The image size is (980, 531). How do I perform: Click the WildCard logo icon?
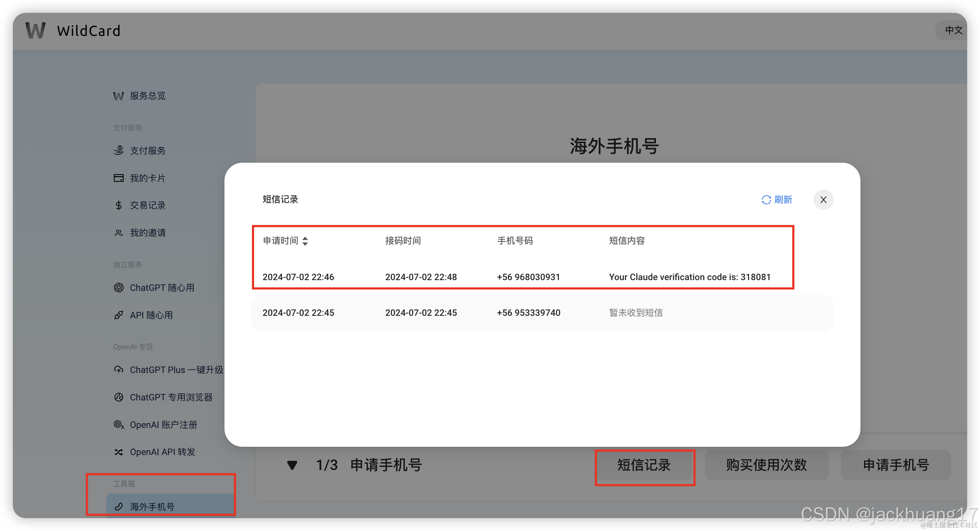coord(35,30)
